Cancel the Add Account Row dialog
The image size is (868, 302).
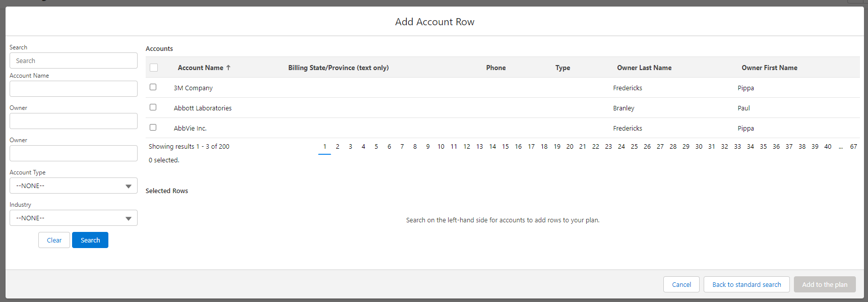pyautogui.click(x=681, y=285)
